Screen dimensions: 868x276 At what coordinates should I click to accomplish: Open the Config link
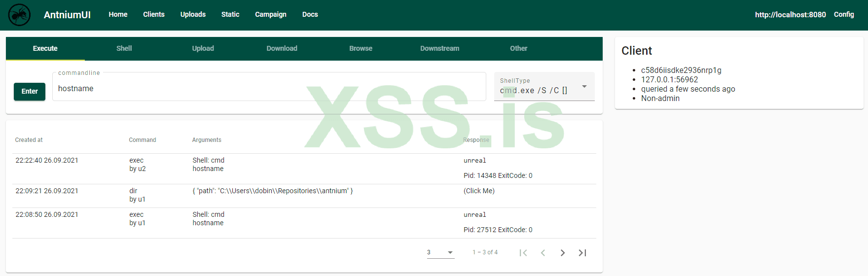[844, 14]
